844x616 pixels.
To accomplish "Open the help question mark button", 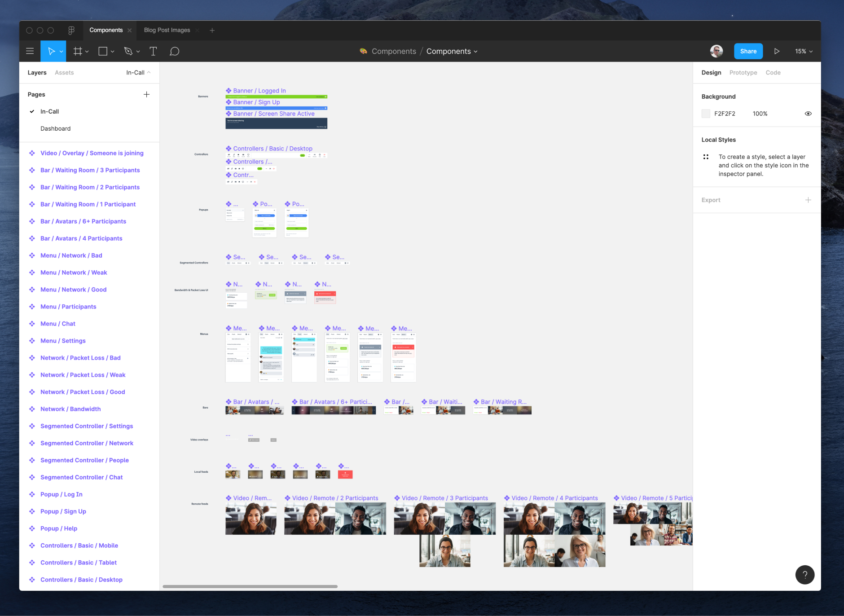I will coord(805,575).
